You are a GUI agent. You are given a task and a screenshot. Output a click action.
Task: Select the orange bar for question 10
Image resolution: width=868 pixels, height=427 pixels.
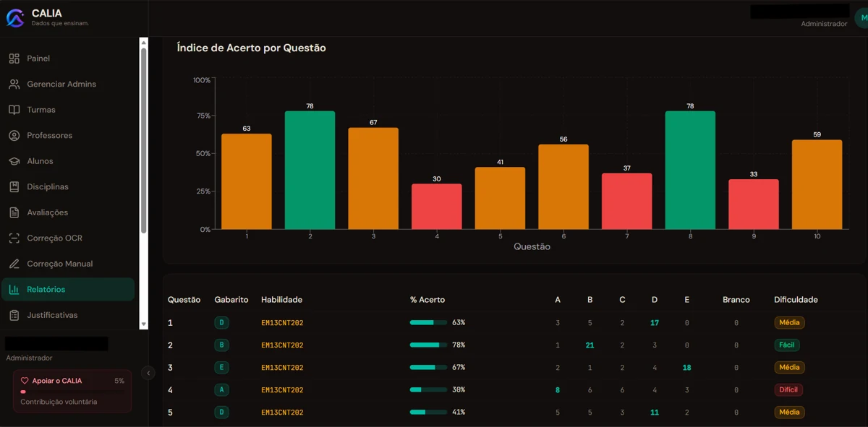[x=817, y=184]
